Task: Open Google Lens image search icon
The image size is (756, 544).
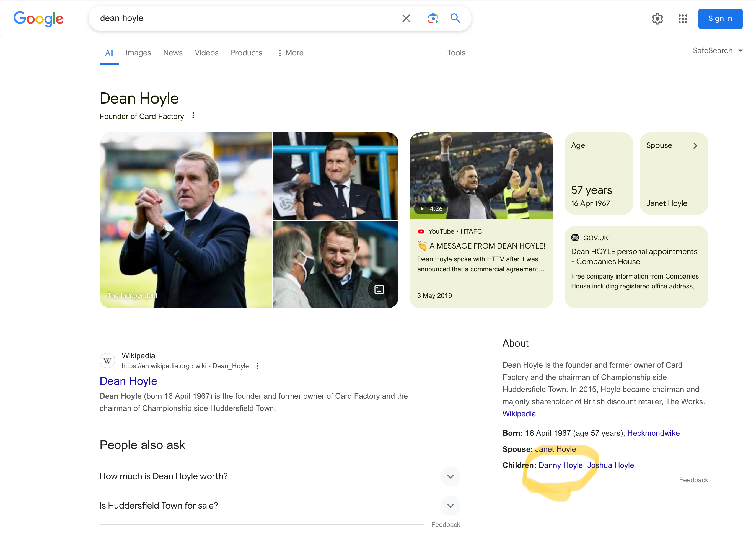Action: 433,18
